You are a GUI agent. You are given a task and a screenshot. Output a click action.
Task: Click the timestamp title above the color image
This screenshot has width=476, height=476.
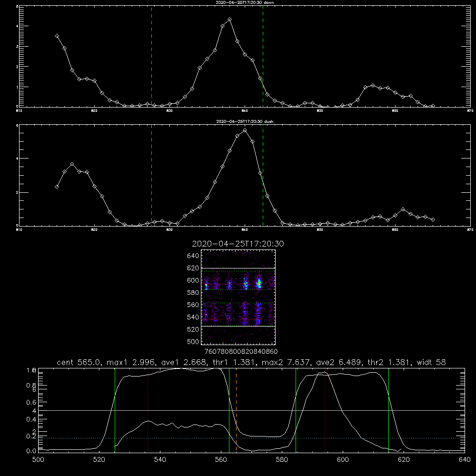(x=238, y=244)
